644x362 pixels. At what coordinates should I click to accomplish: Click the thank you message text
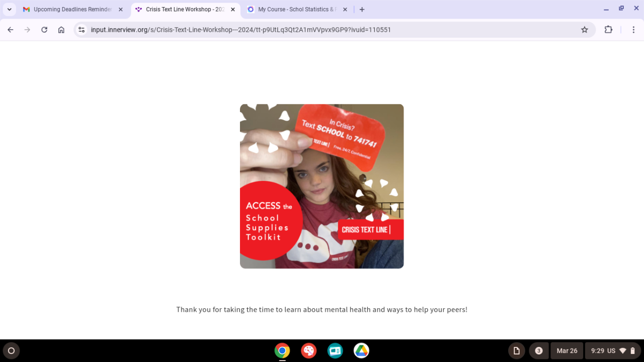tap(322, 310)
